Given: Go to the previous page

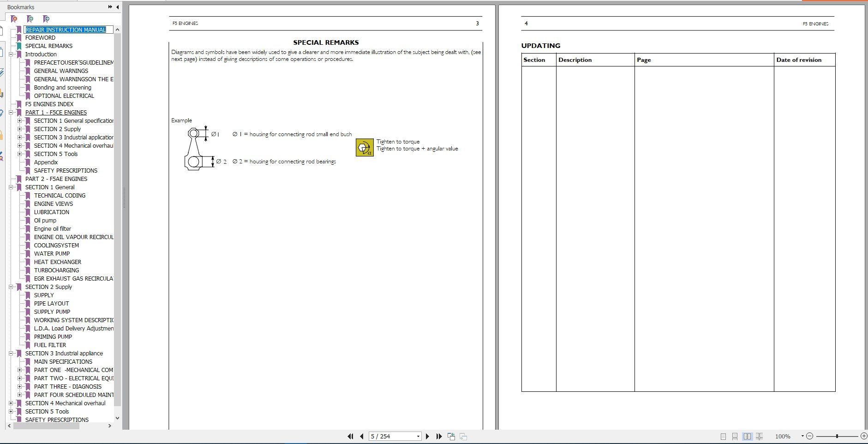Looking at the screenshot, I should [362, 436].
